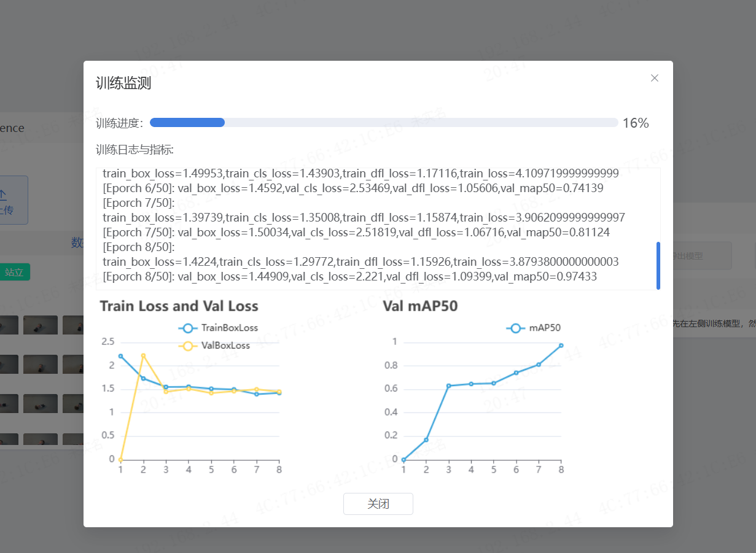
Task: Hide the mAP50 series via legend
Action: click(x=534, y=328)
